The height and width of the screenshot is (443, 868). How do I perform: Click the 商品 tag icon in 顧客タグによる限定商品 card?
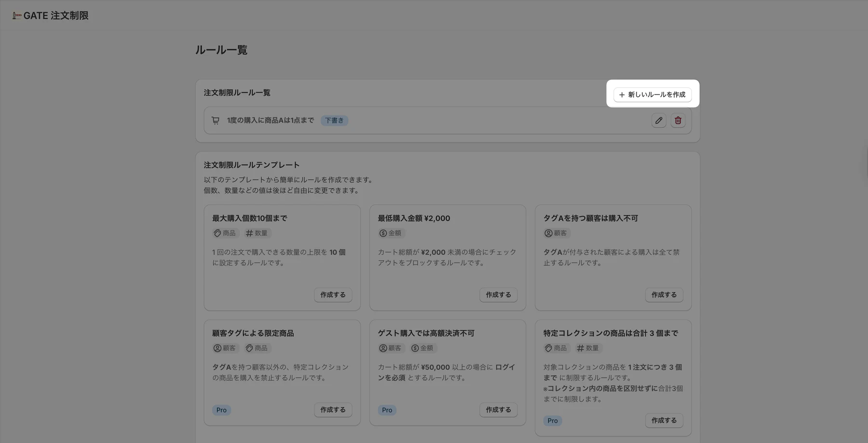pos(249,348)
